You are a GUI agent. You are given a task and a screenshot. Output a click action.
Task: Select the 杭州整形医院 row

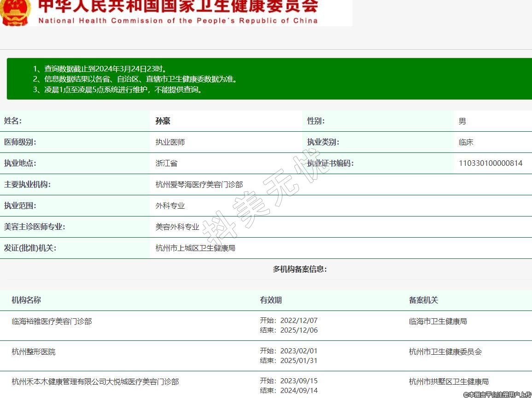click(x=34, y=351)
